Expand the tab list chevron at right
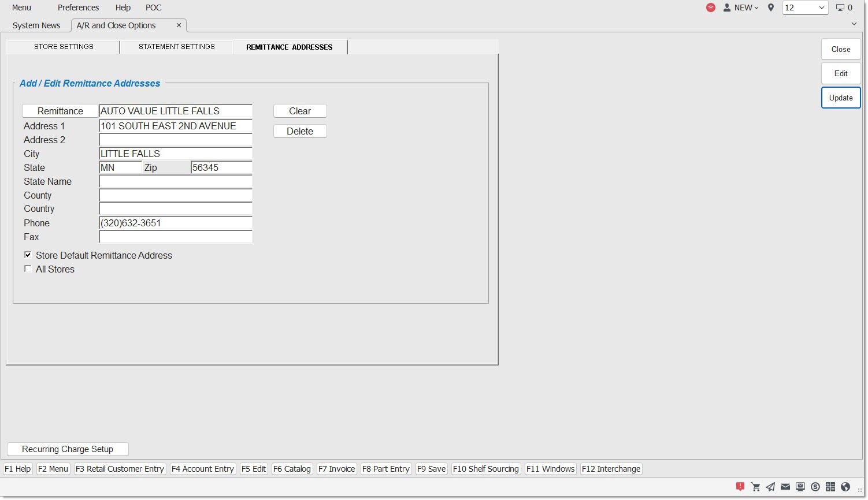Image resolution: width=868 pixels, height=500 pixels. 854,24
